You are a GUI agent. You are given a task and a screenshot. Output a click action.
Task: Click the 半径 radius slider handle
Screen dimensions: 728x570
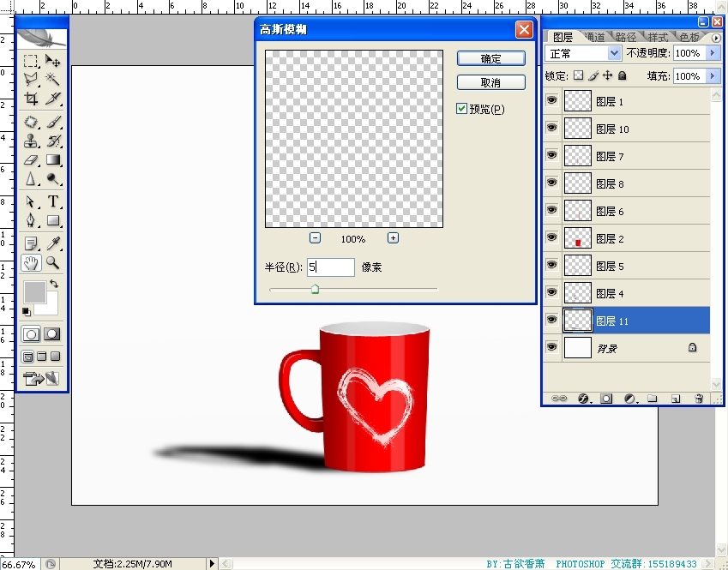tap(315, 290)
